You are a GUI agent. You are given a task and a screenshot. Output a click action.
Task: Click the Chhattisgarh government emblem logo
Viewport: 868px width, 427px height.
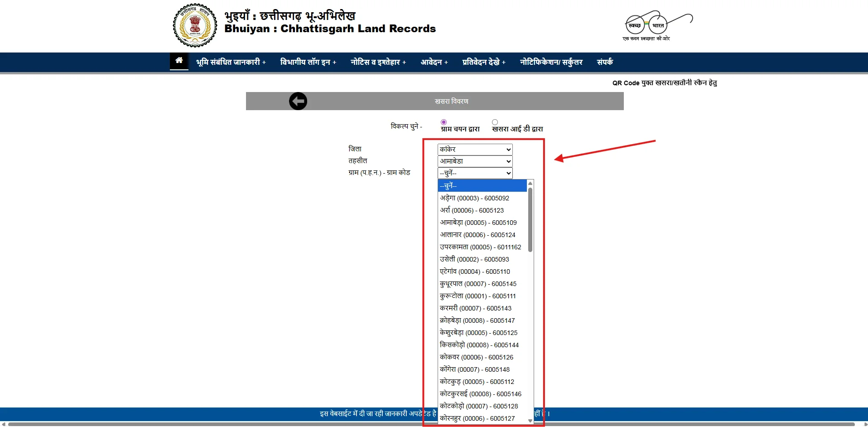pyautogui.click(x=194, y=25)
